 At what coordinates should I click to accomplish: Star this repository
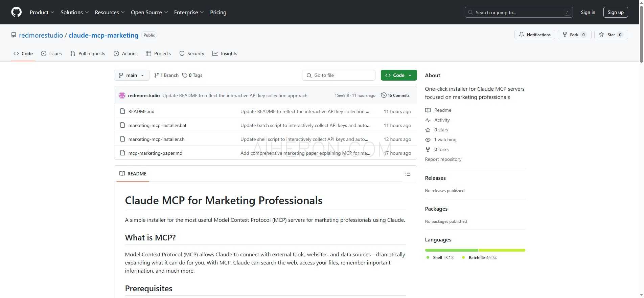[611, 35]
